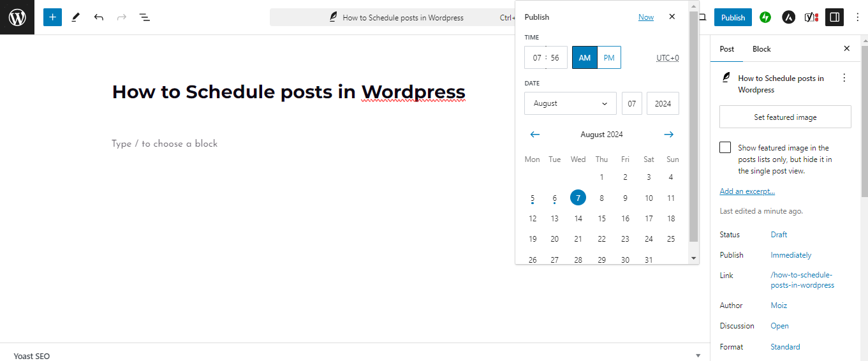Select August 18 in calendar
The image size is (868, 361).
point(671,219)
